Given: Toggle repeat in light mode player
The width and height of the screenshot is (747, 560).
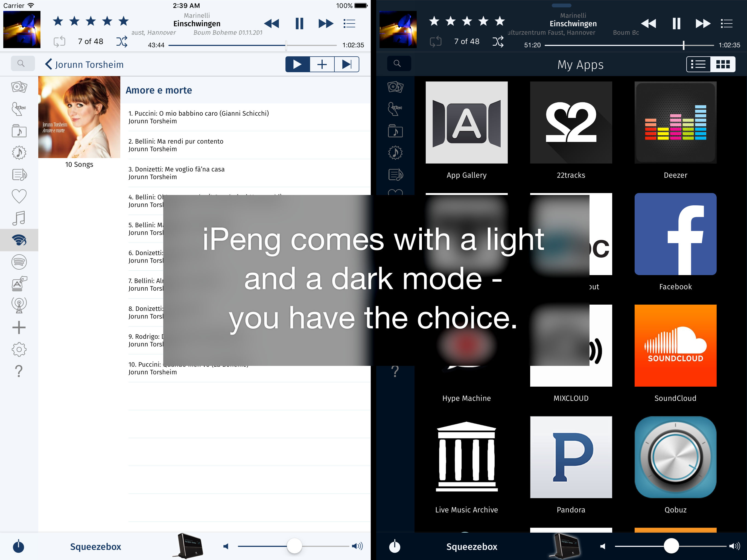Looking at the screenshot, I should (59, 42).
